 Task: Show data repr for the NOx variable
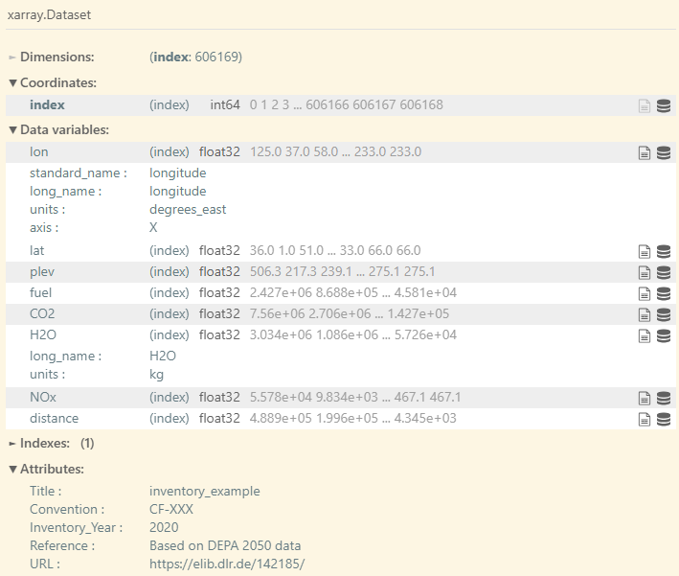click(663, 398)
